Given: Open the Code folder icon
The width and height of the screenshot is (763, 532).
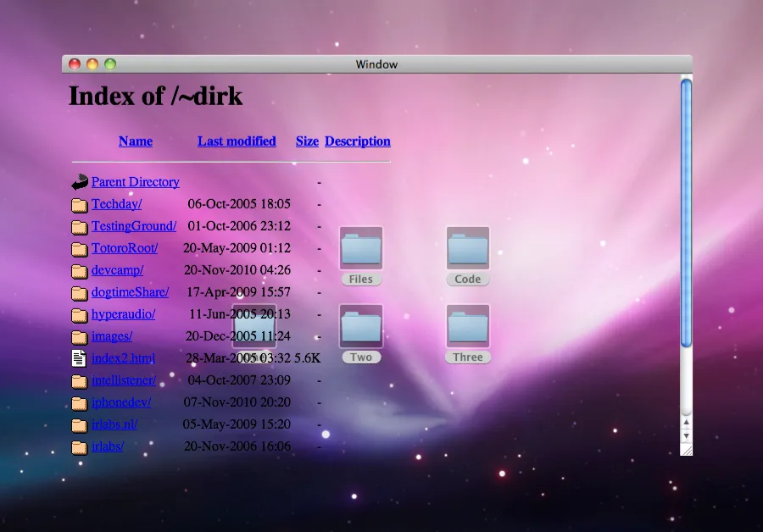Looking at the screenshot, I should click(x=468, y=248).
